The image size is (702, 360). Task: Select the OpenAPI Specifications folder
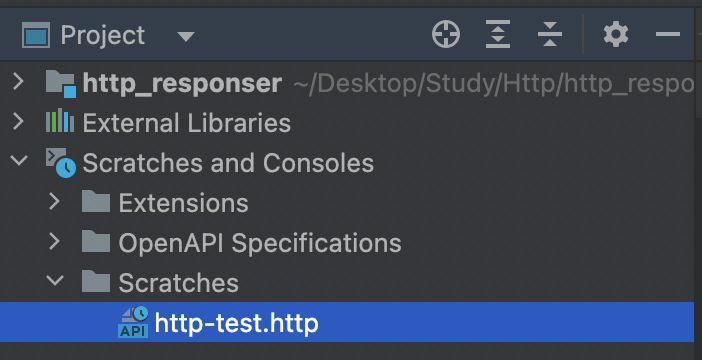[x=260, y=243]
